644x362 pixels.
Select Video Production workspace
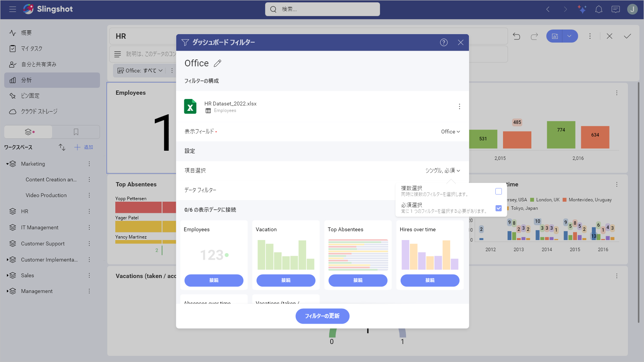[46, 195]
